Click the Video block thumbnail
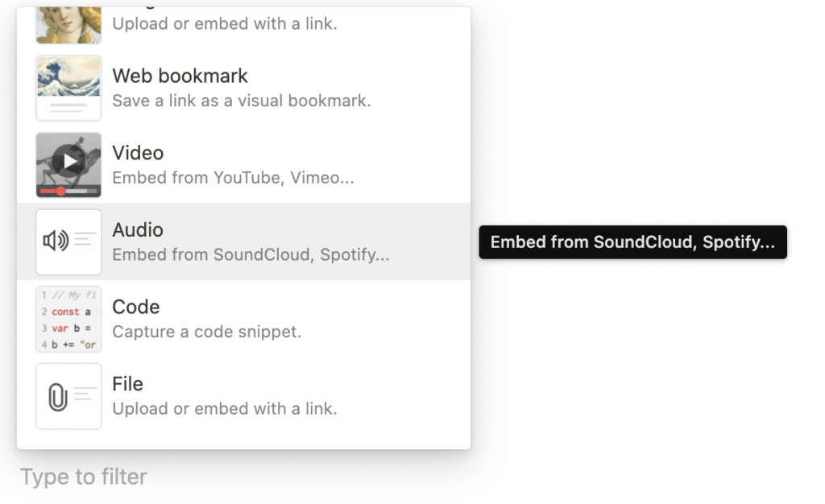The width and height of the screenshot is (825, 504). coord(68,165)
